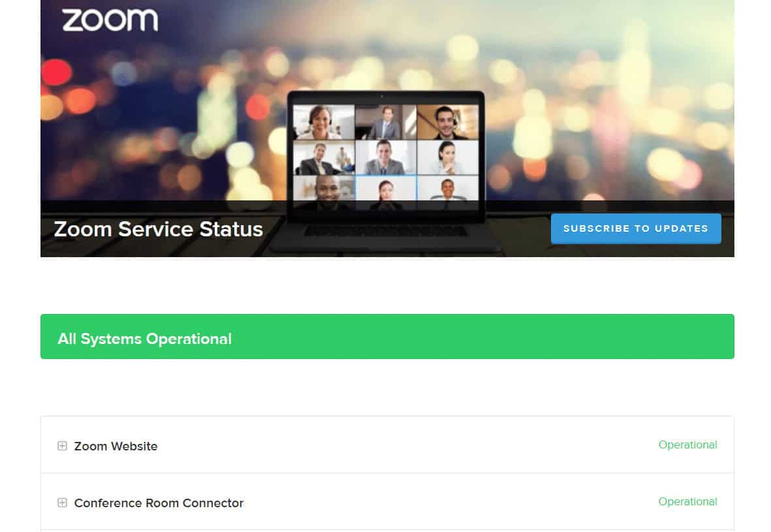Image resolution: width=771 pixels, height=532 pixels.
Task: Collapse the Zoom Website section expander
Action: coord(62,446)
